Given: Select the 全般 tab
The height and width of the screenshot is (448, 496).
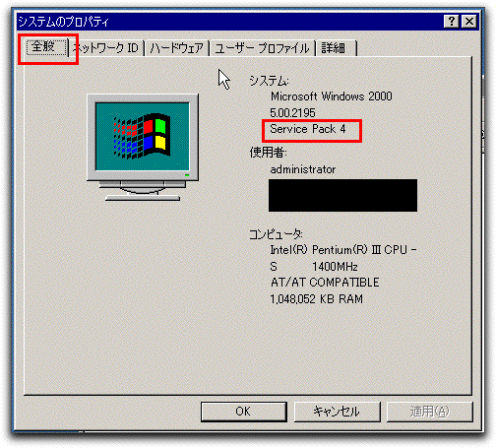Looking at the screenshot, I should point(43,46).
